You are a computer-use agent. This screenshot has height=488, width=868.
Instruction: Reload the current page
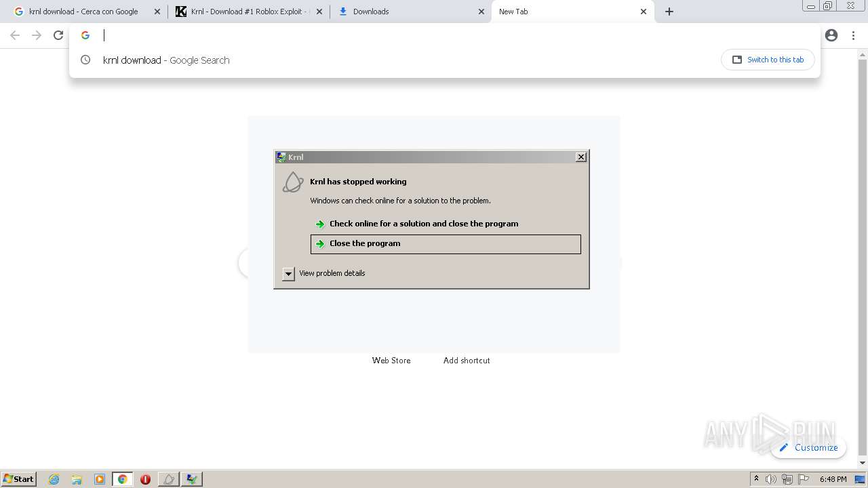58,35
